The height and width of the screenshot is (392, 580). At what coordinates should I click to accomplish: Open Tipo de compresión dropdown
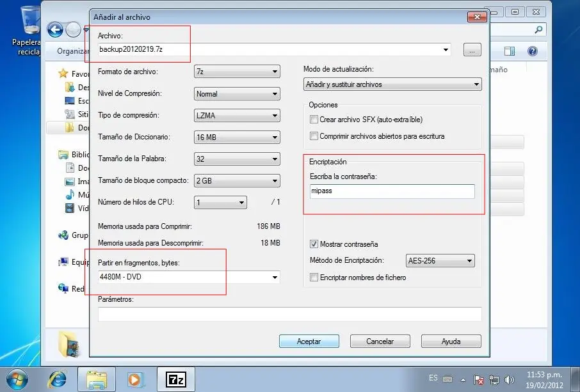pos(237,115)
